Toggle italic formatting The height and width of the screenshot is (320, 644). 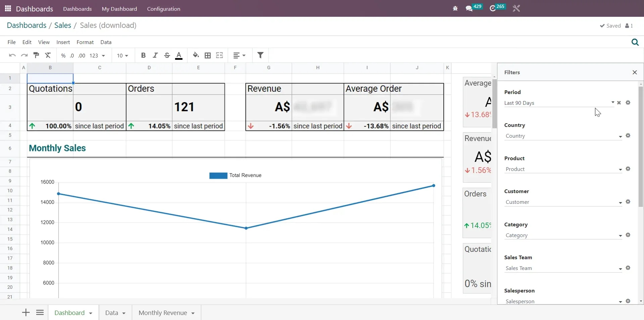(x=155, y=55)
